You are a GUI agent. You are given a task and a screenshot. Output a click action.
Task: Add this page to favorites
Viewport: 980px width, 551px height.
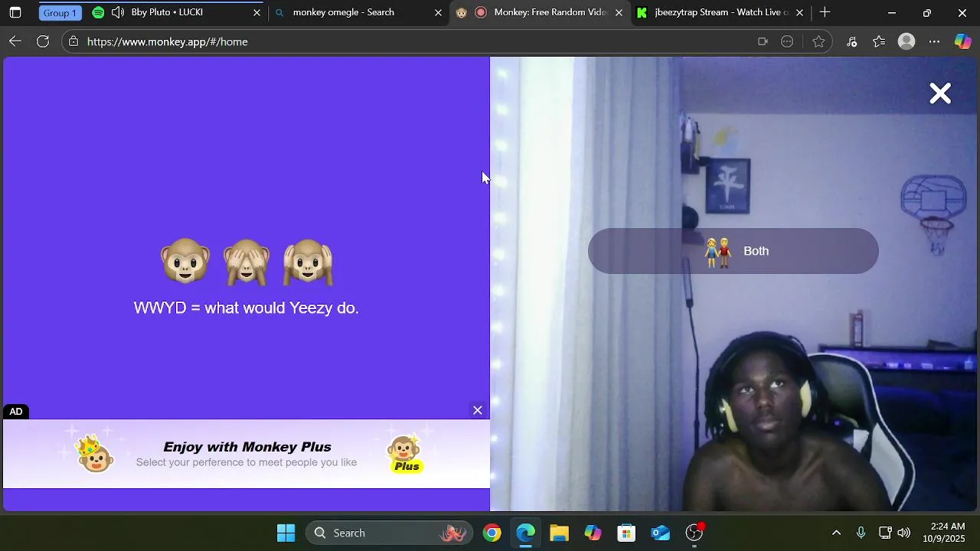click(x=818, y=42)
